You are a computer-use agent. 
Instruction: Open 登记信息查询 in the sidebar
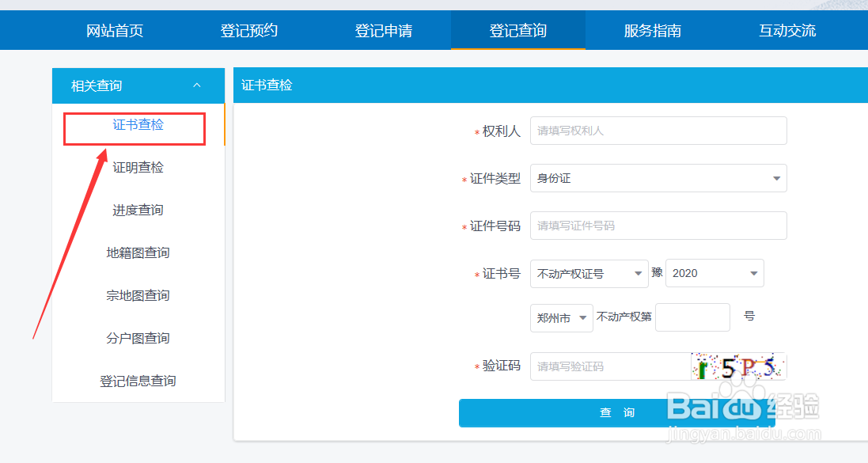pos(138,381)
